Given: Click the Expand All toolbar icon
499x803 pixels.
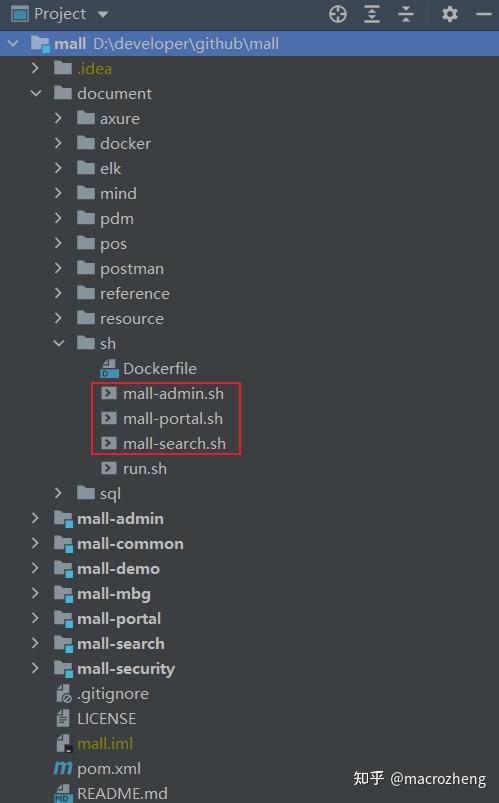Looking at the screenshot, I should click(372, 14).
